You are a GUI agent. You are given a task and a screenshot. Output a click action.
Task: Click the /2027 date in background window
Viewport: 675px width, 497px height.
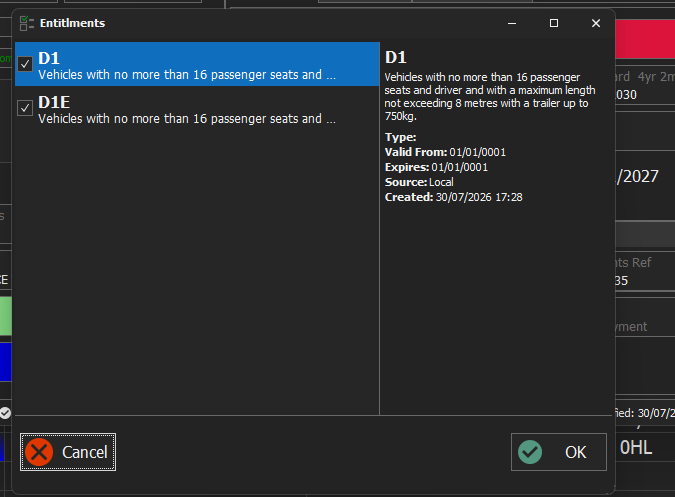637,176
